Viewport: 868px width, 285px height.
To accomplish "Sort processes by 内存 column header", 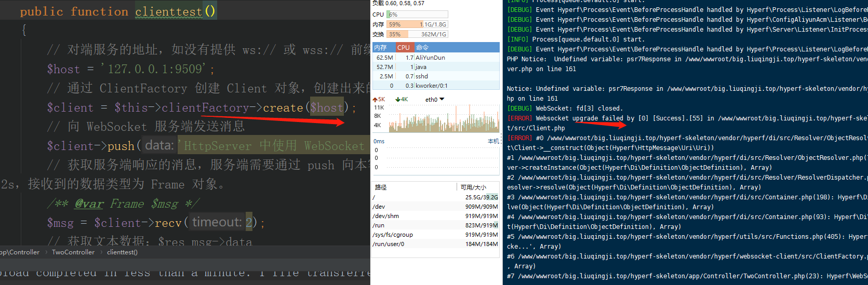I will 383,47.
